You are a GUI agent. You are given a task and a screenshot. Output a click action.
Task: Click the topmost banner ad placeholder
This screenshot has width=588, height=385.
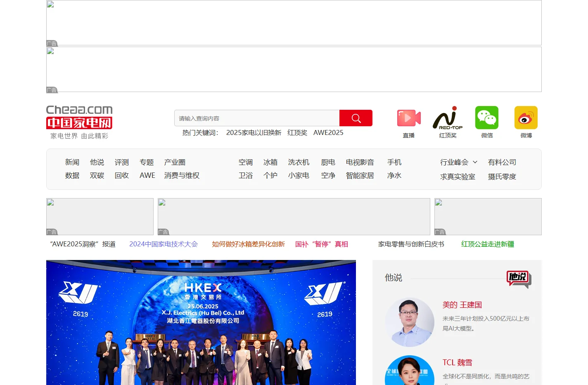click(294, 23)
